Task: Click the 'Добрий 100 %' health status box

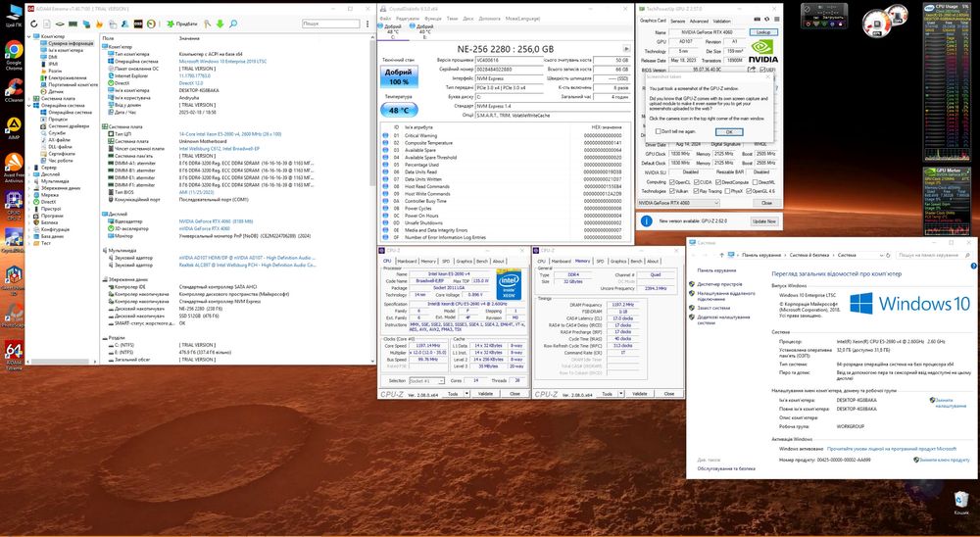Action: (399, 77)
